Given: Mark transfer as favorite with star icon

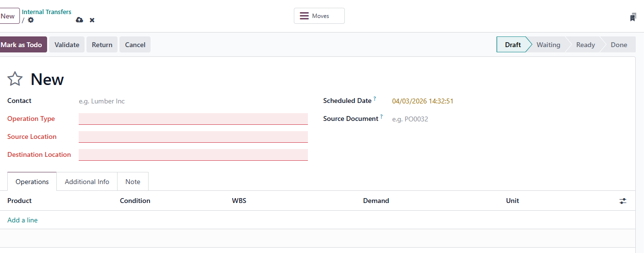Looking at the screenshot, I should 15,79.
